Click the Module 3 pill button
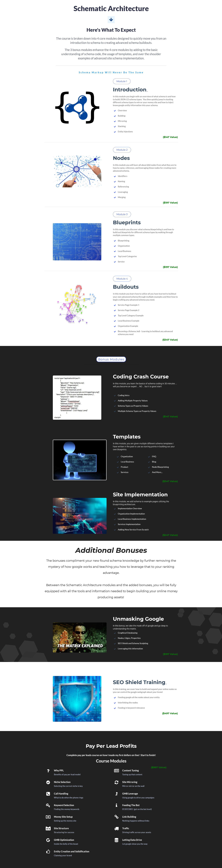The width and height of the screenshot is (222, 868). pos(122,214)
